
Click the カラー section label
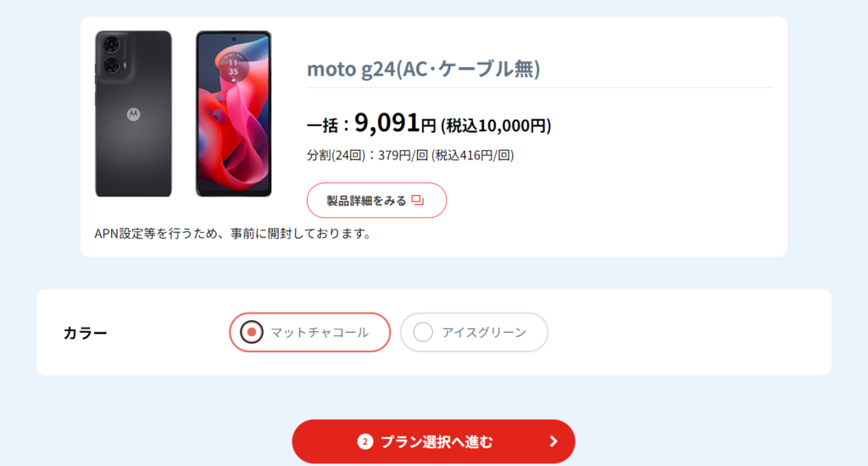[86, 333]
